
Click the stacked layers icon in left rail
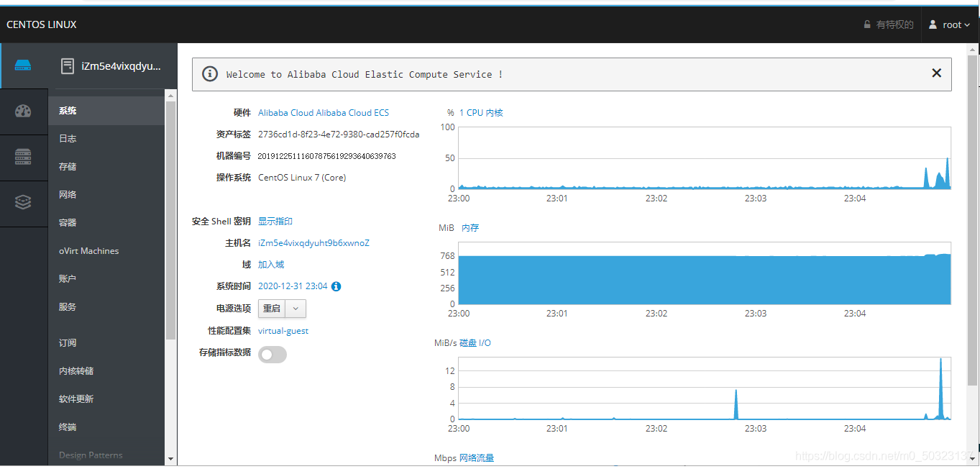pyautogui.click(x=23, y=203)
